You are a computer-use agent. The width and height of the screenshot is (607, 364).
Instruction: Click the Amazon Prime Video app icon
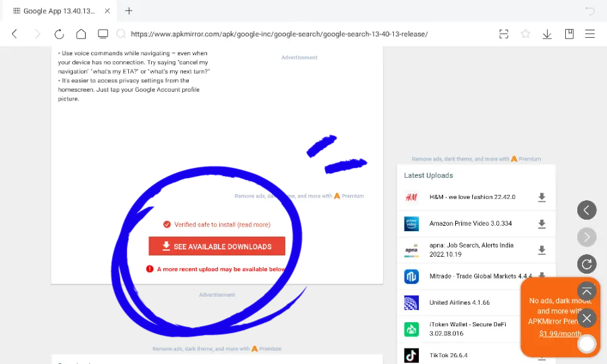411,224
